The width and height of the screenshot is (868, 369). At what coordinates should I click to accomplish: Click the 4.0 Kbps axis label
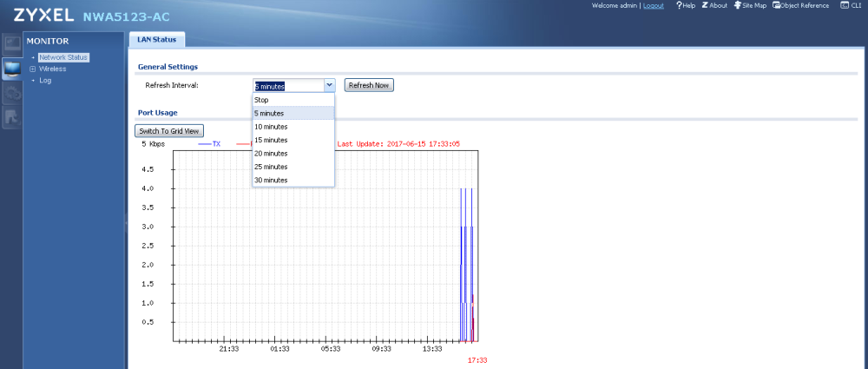pos(146,188)
